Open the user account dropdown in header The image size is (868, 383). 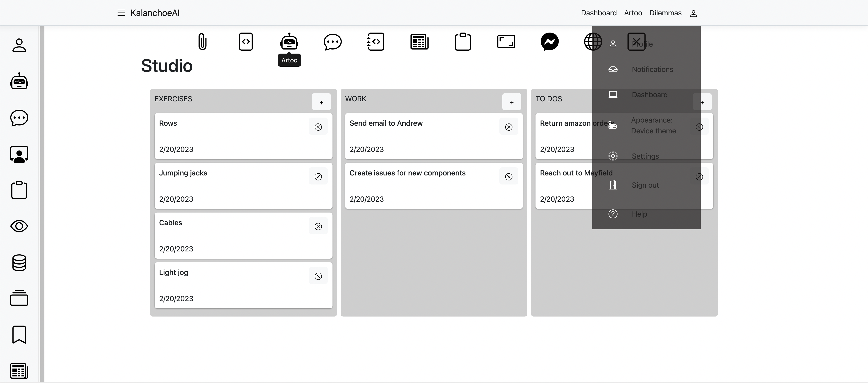693,14
